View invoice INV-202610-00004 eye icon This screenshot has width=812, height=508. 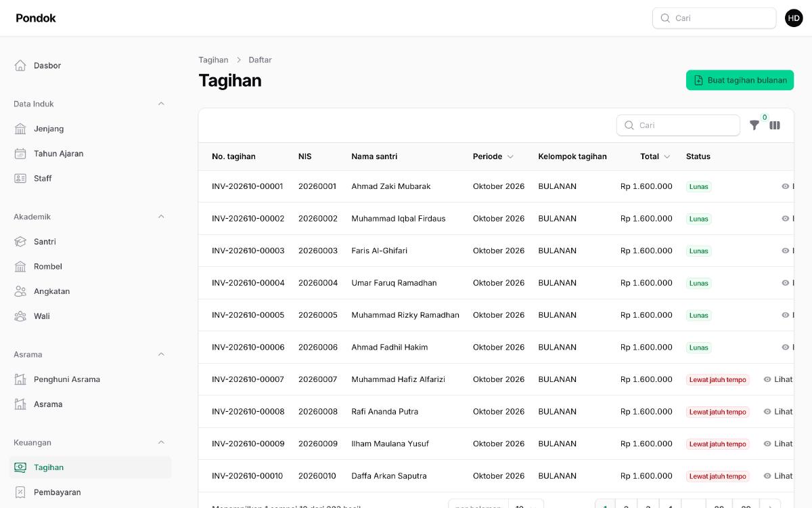click(x=786, y=283)
